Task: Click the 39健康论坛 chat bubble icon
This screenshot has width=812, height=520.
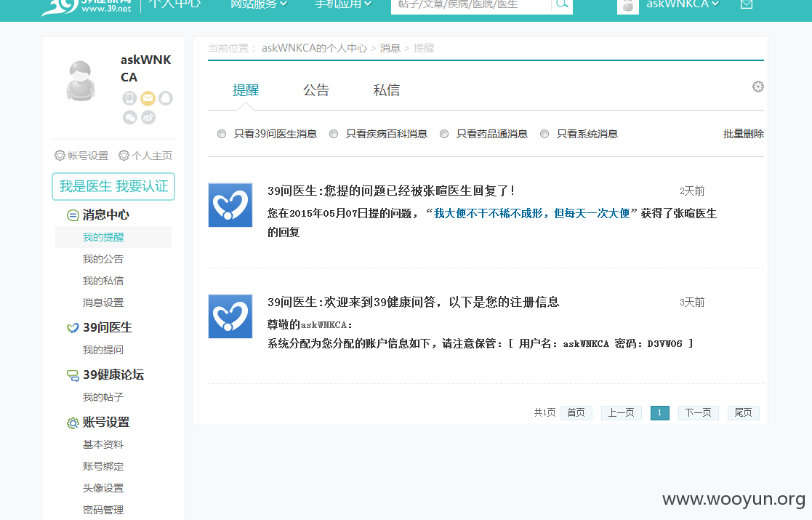Action: 73,375
